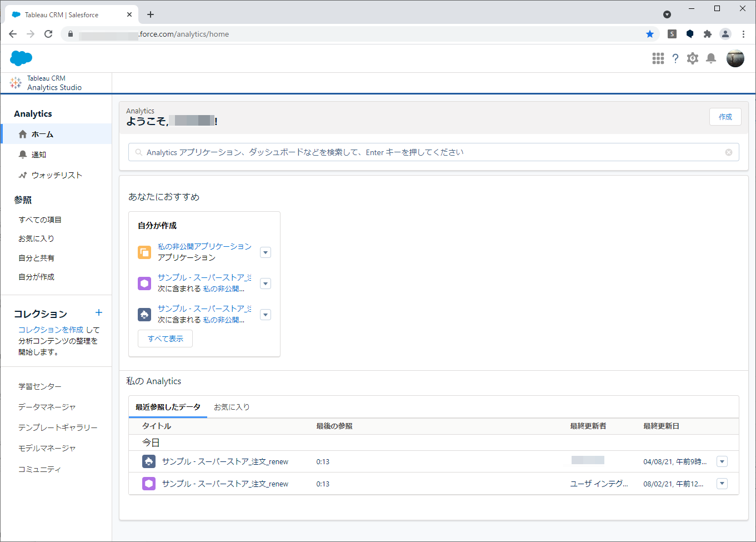The image size is (756, 542).
Task: Click the purple dataset icon in the second table row
Action: (x=149, y=484)
